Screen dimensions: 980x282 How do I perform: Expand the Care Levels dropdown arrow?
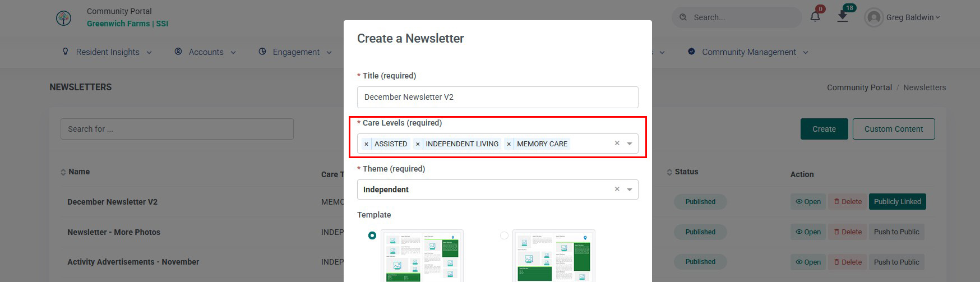[x=630, y=144]
